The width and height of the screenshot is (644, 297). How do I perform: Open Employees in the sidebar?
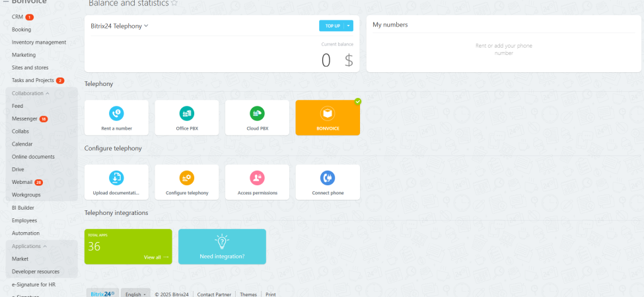point(24,220)
